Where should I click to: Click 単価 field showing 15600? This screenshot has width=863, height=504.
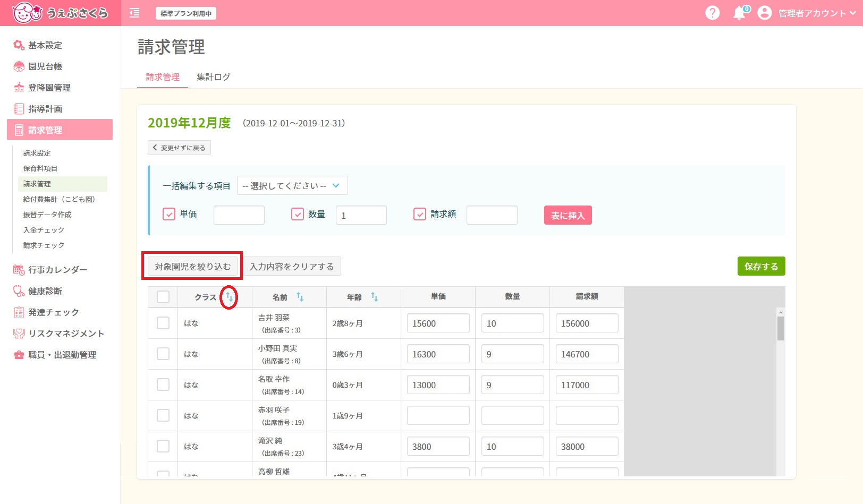pyautogui.click(x=438, y=323)
